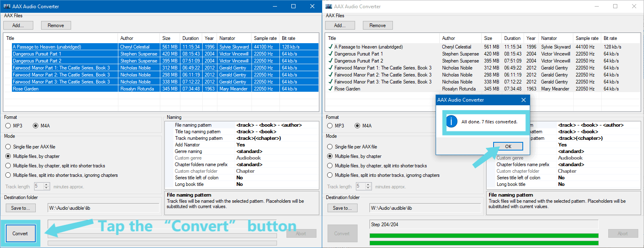Sort by Sample rate header in left window

265,38
